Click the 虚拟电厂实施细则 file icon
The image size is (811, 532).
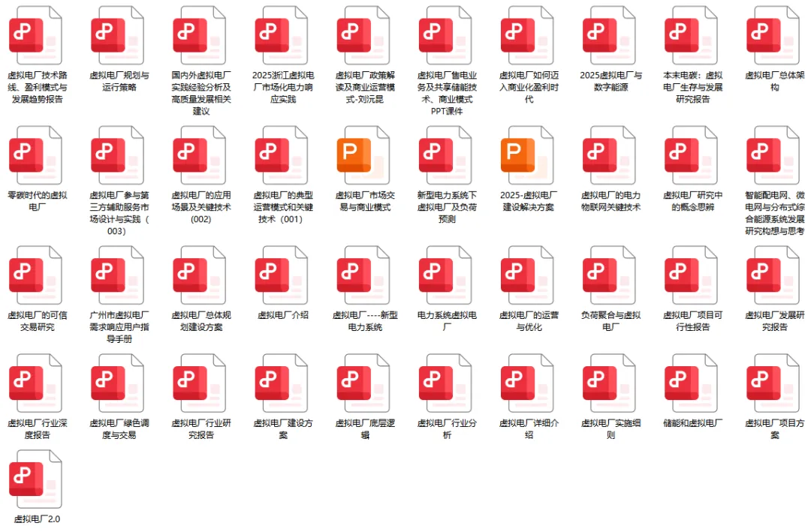[609, 383]
